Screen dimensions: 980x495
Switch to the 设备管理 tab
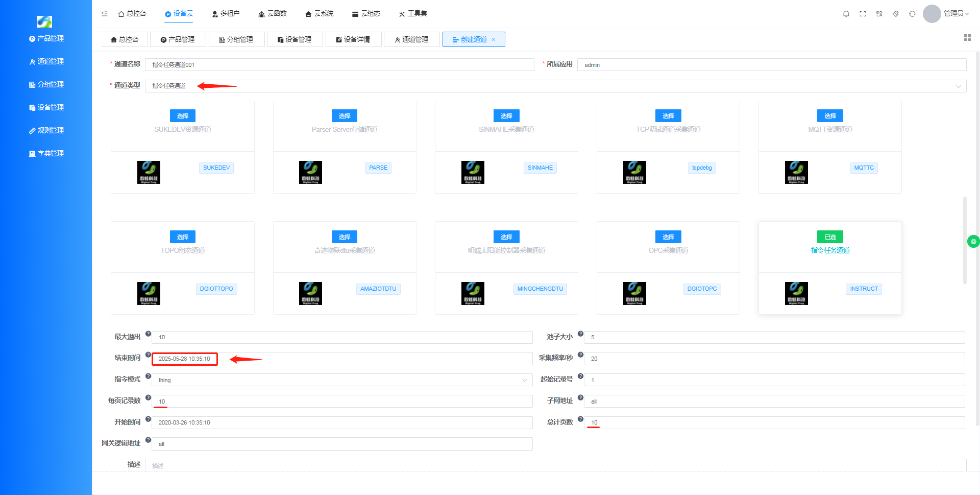pyautogui.click(x=294, y=39)
